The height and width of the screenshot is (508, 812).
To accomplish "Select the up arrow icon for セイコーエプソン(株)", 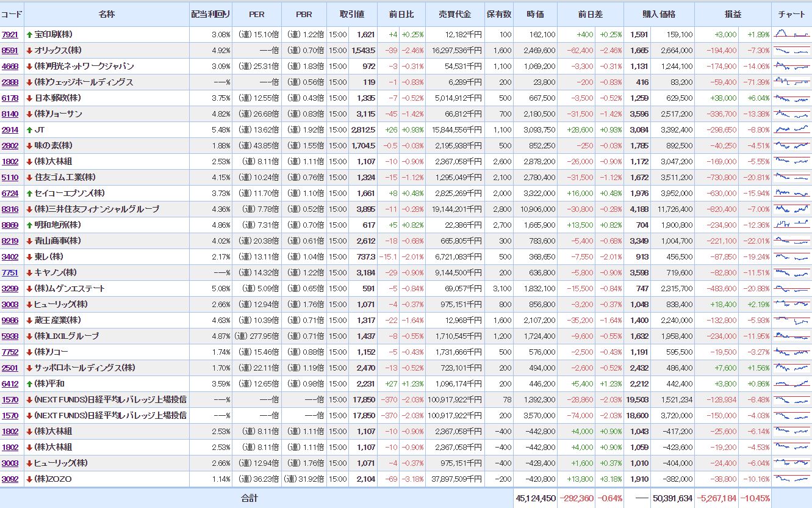I will pyautogui.click(x=29, y=194).
